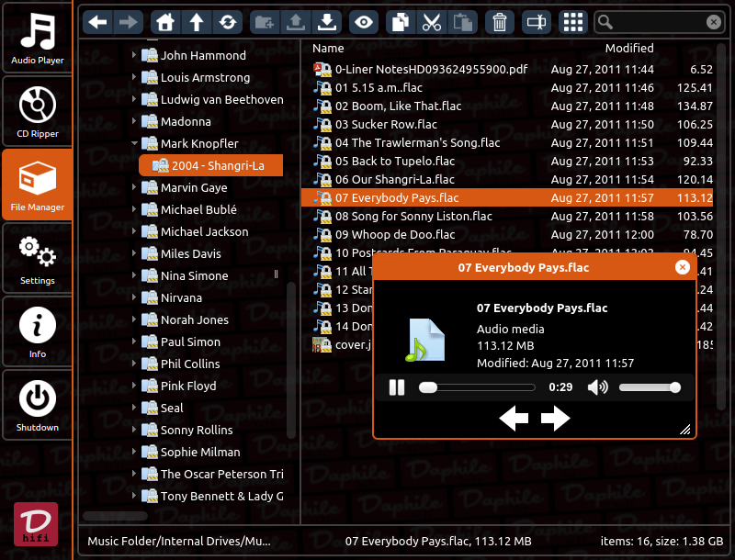This screenshot has height=560, width=735.
Task: Select 08 Song for Sonny Liston.flac
Action: click(507, 216)
